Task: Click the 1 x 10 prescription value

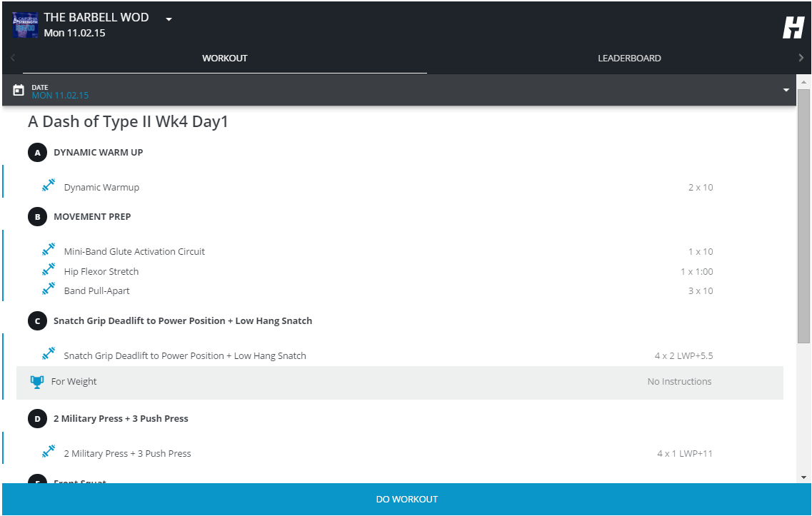Action: coord(700,251)
